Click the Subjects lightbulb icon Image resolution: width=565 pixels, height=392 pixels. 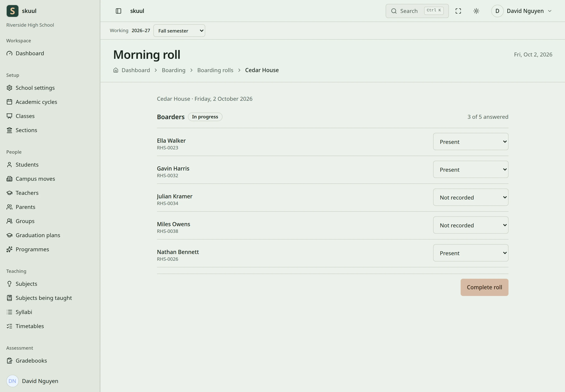click(x=9, y=284)
